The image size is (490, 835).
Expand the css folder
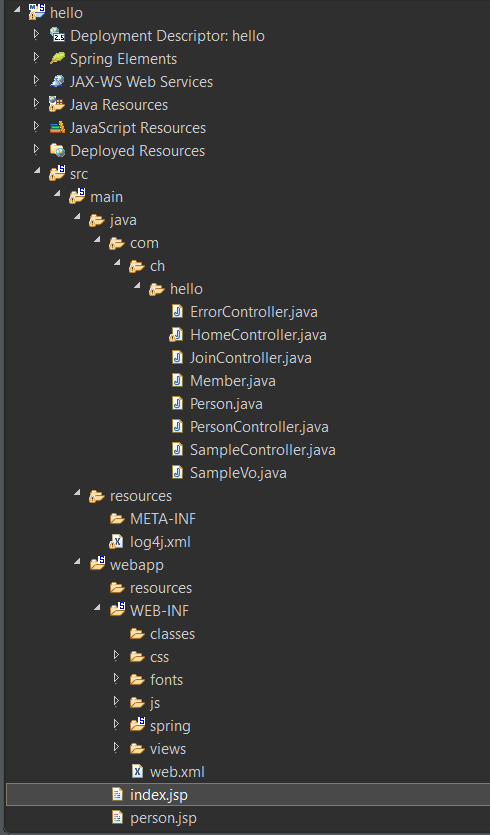117,656
